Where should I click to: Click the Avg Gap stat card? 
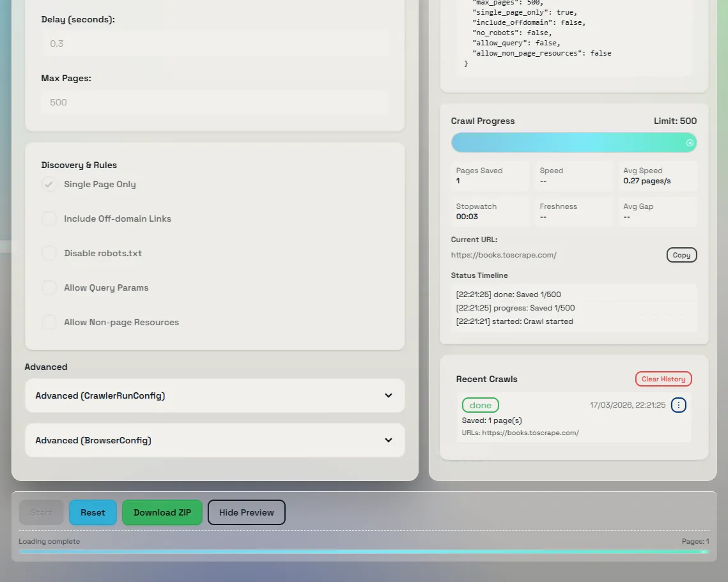(x=658, y=211)
